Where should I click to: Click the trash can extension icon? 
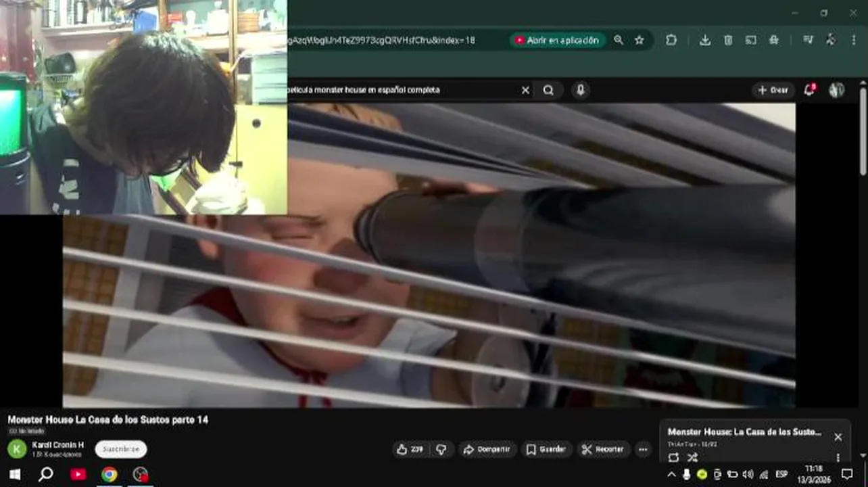[728, 41]
